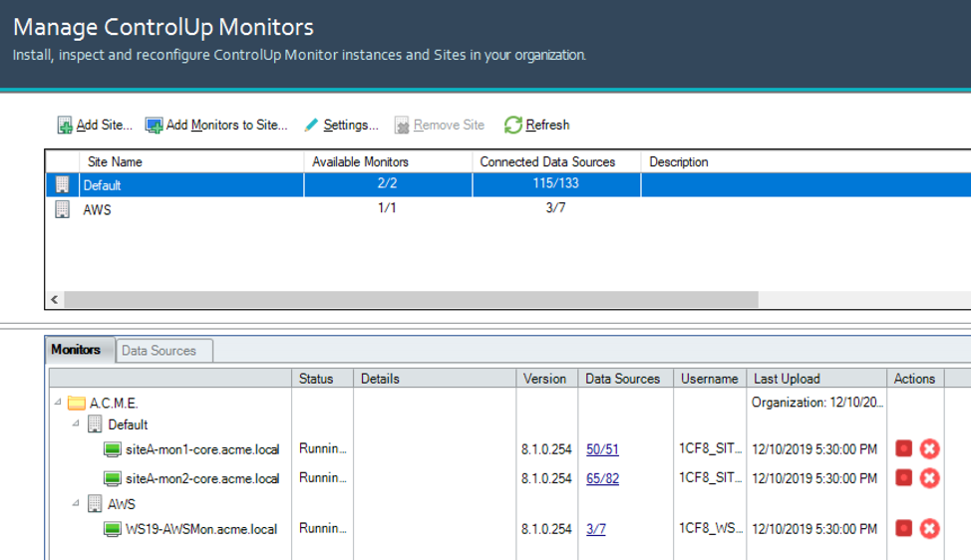Click the AWS site row building icon

(62, 209)
